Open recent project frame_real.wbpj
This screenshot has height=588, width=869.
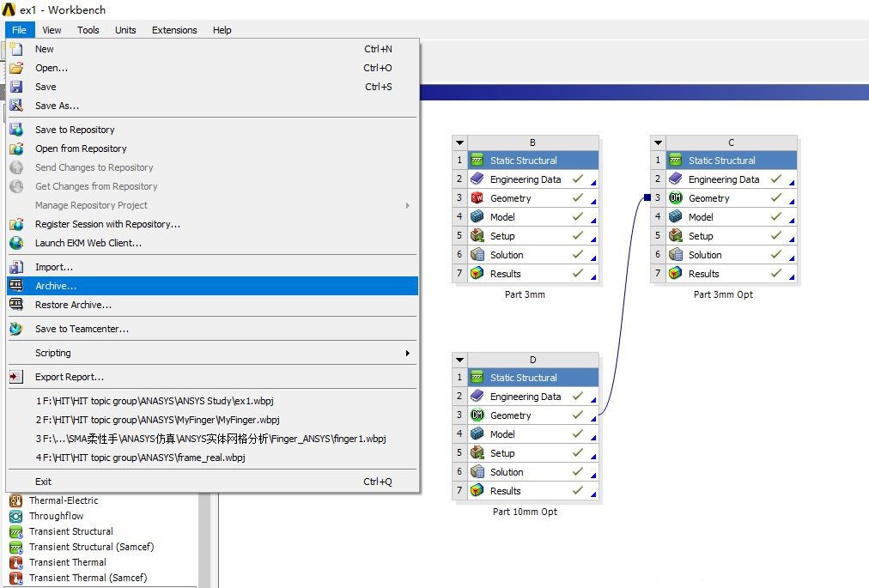[213, 458]
